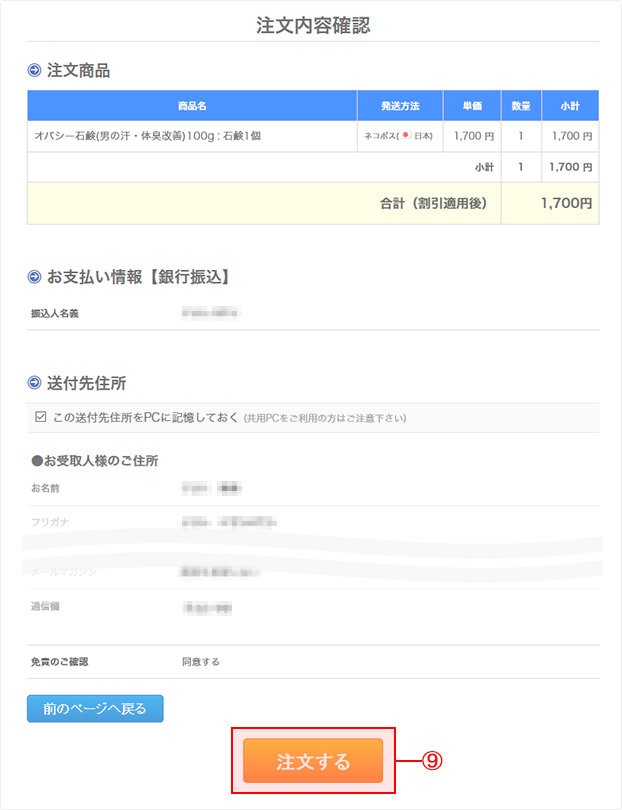Screen dimensions: 622x810
Task: Click the arrow icon beside お支払い情報
Action: 35,276
